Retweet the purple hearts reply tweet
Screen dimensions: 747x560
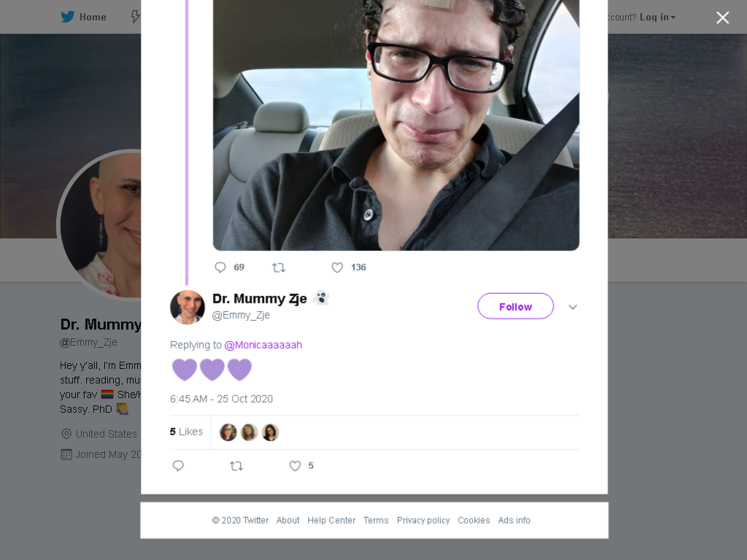[x=236, y=466]
